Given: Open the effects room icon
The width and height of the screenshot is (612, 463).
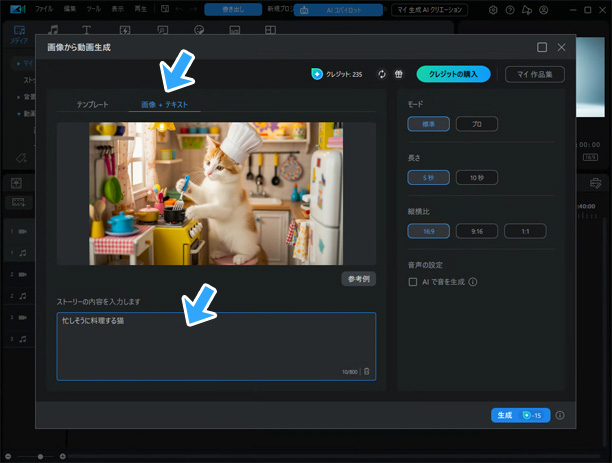Looking at the screenshot, I should pyautogui.click(x=162, y=30).
